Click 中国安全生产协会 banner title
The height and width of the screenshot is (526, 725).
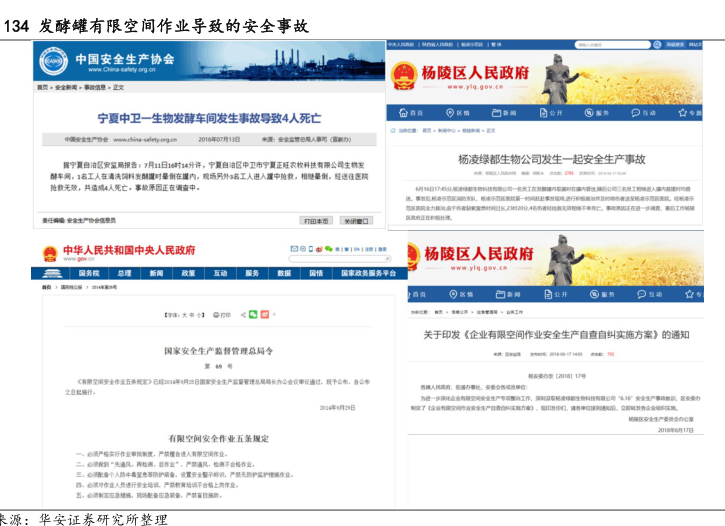pyautogui.click(x=125, y=59)
